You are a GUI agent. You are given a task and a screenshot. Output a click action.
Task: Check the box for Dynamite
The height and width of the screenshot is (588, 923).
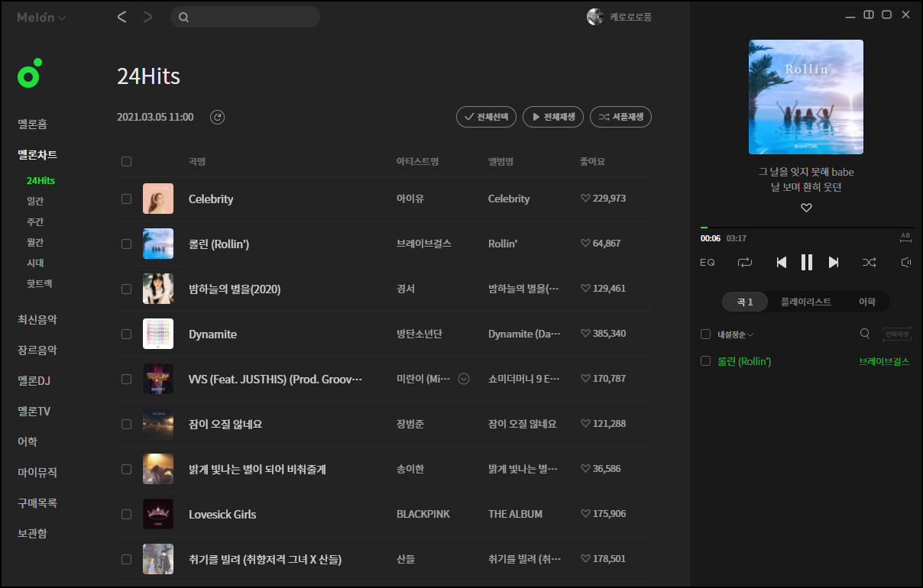[x=126, y=334]
